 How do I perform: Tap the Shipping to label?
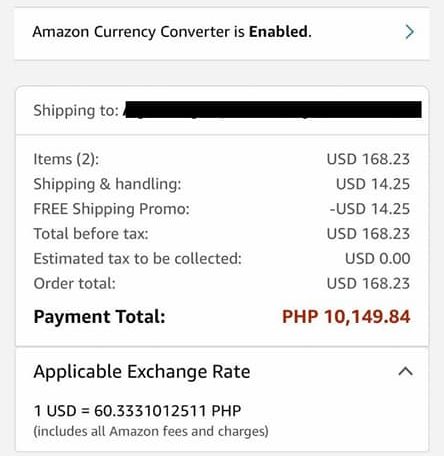click(x=76, y=110)
